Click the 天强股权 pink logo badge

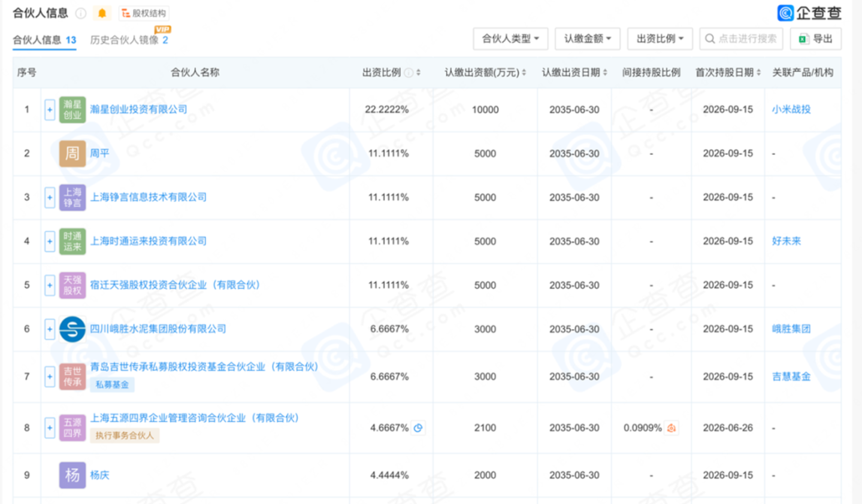pos(72,286)
